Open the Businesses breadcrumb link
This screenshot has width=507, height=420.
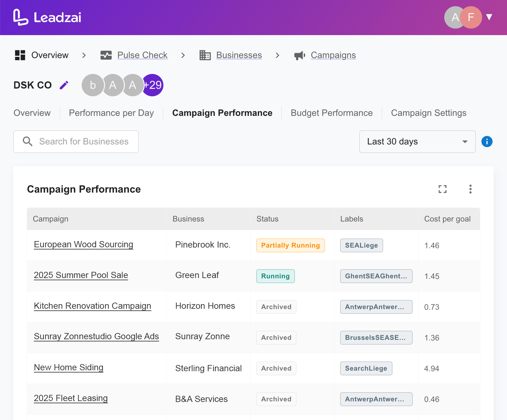pos(239,55)
